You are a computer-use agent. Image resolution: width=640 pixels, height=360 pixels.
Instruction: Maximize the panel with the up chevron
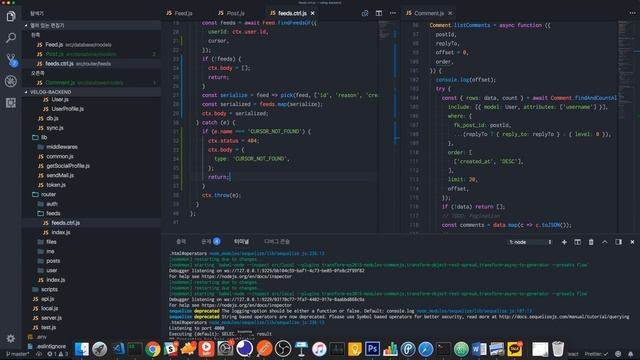click(x=604, y=242)
